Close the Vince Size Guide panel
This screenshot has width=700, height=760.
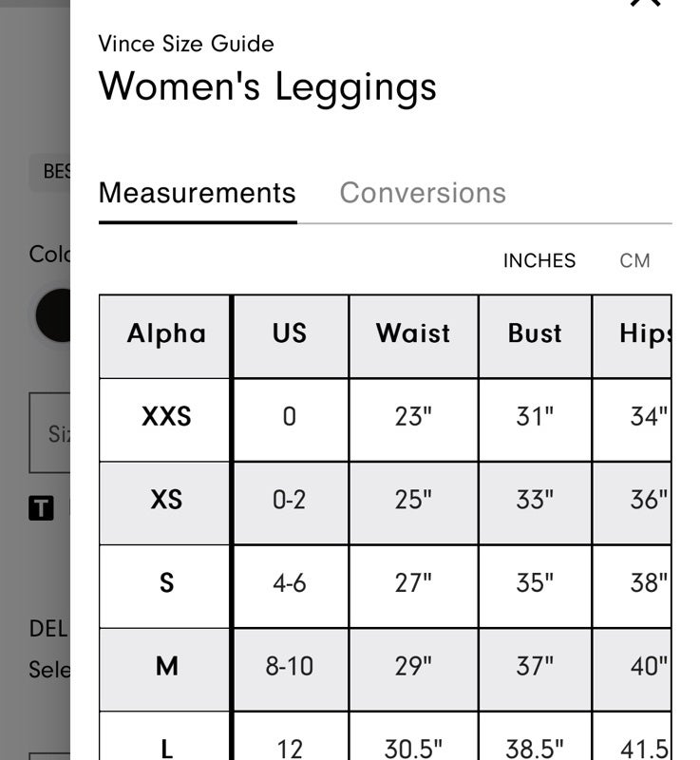click(x=645, y=3)
